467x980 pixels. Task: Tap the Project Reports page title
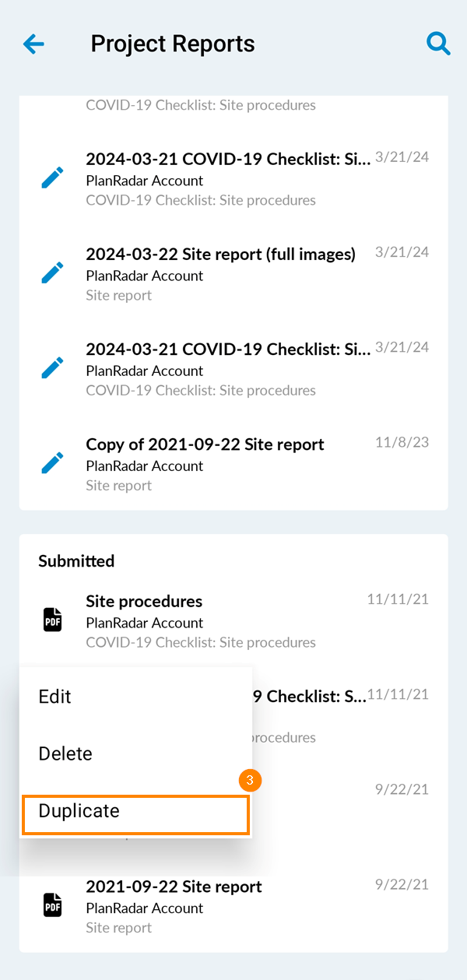click(173, 44)
